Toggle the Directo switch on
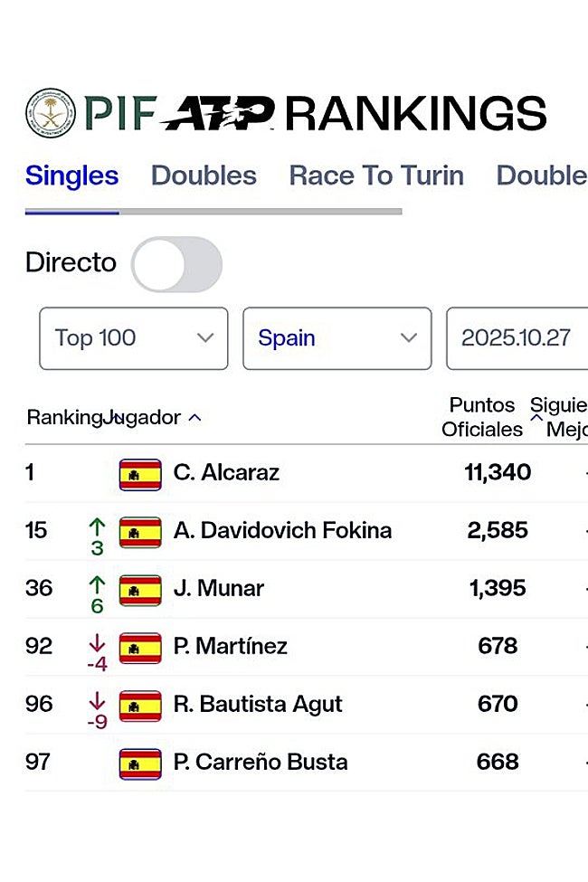This screenshot has width=588, height=882. point(176,264)
